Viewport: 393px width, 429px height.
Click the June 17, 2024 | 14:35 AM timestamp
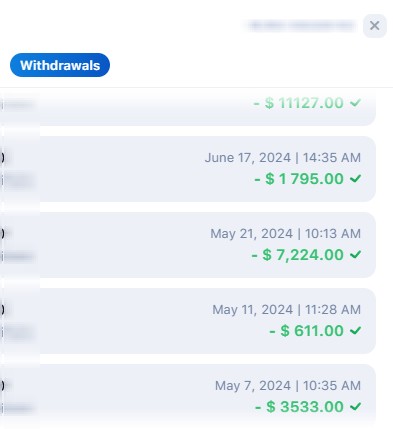pyautogui.click(x=283, y=158)
